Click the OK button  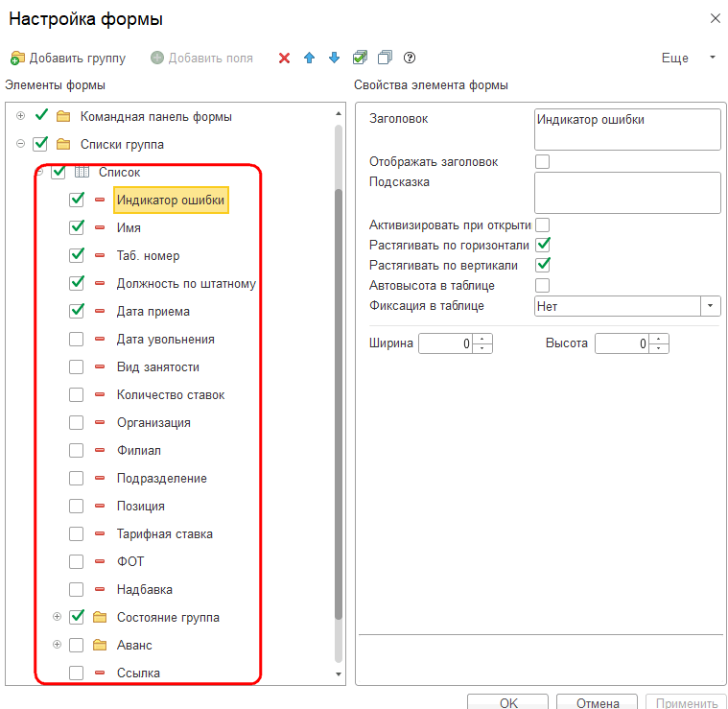(x=508, y=702)
